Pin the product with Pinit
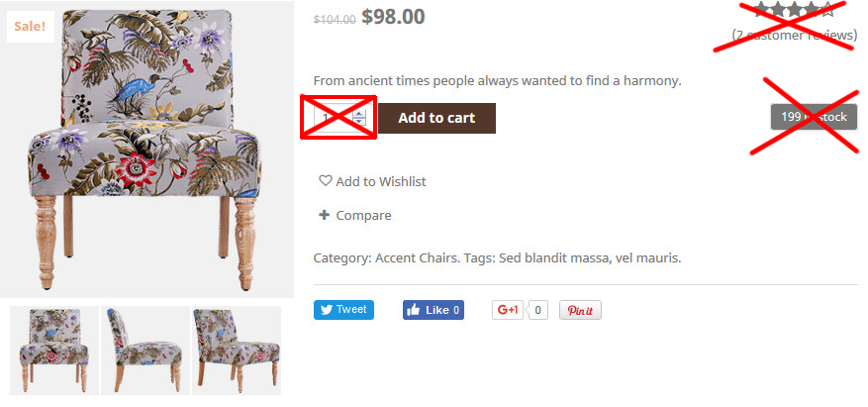This screenshot has width=868, height=407. pyautogui.click(x=580, y=310)
